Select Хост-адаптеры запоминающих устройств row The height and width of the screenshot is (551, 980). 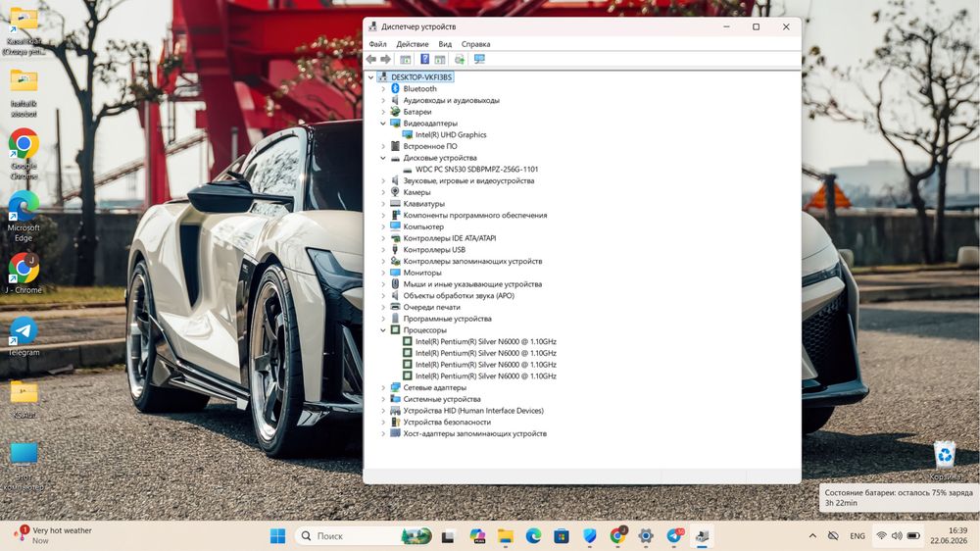tap(475, 433)
